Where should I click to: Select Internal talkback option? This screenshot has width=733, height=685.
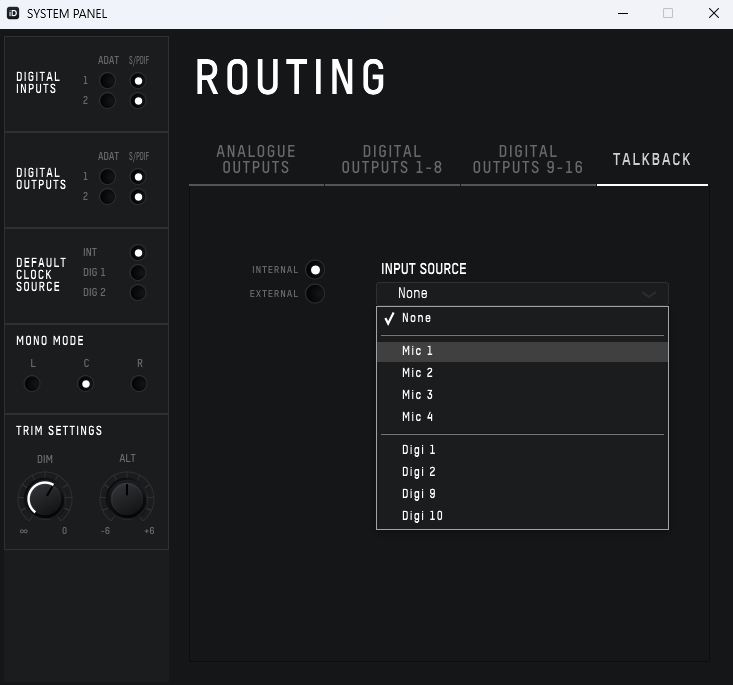point(315,270)
